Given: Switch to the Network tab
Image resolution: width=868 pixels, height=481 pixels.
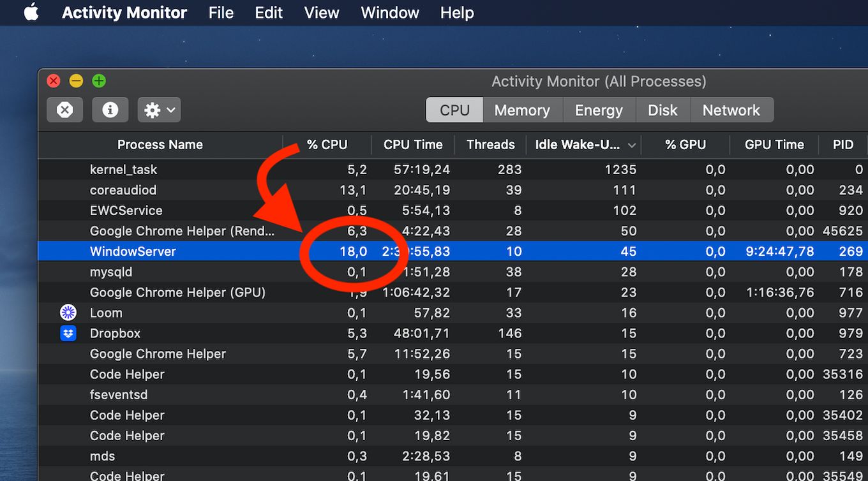Looking at the screenshot, I should click(731, 110).
